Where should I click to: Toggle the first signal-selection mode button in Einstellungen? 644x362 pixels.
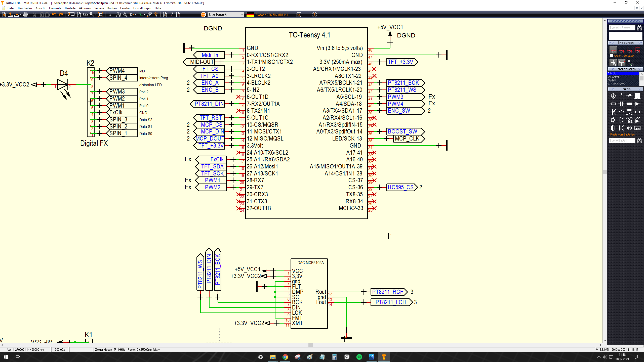point(613,50)
